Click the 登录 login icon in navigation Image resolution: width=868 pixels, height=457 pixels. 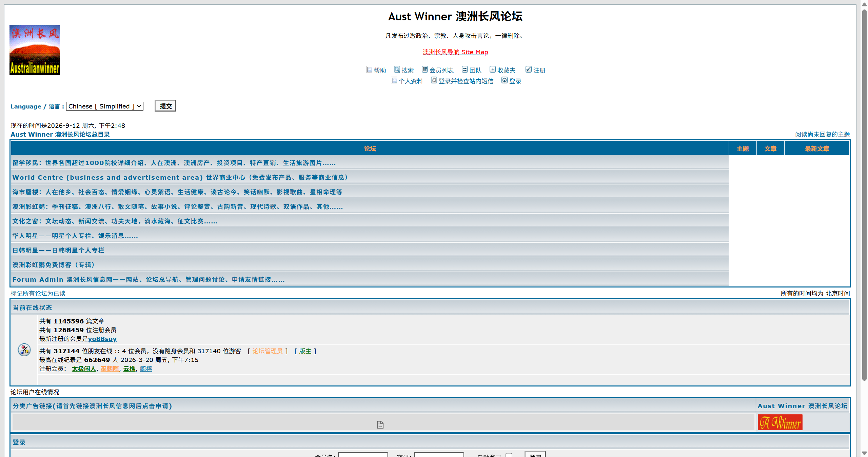pyautogui.click(x=505, y=80)
